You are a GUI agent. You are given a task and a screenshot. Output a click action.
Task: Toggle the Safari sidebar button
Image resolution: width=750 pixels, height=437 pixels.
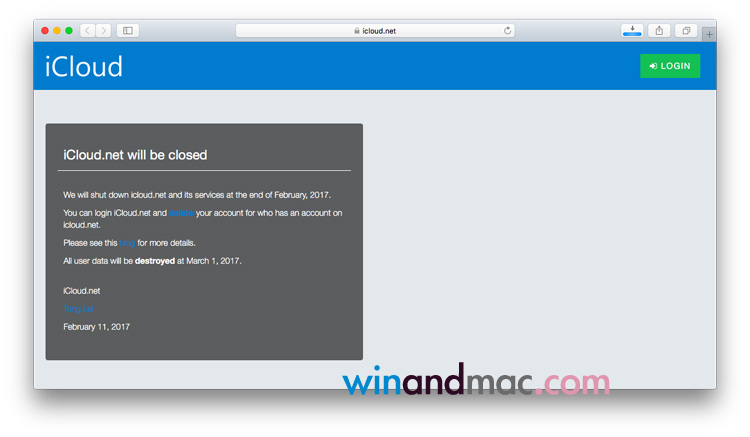coord(128,31)
